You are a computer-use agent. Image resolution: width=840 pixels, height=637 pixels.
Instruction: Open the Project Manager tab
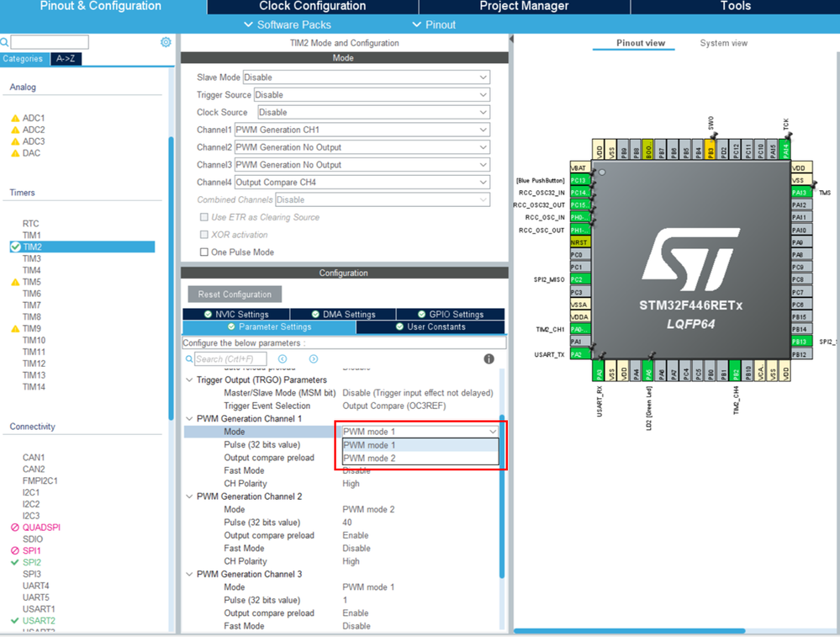(524, 7)
